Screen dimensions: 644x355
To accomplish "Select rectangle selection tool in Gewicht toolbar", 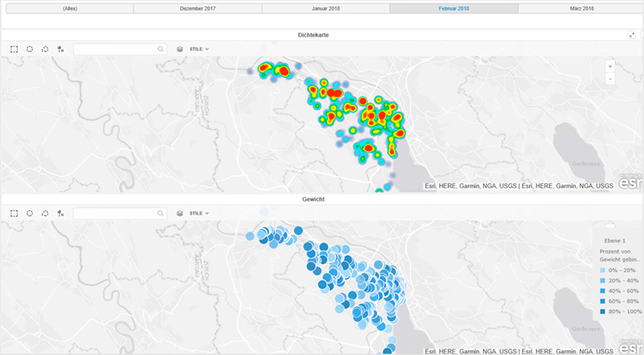I will click(14, 213).
